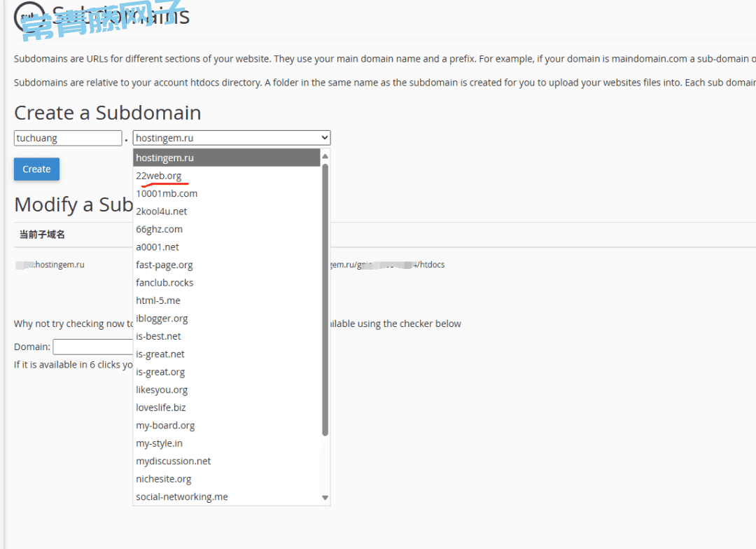
Task: Click the subdomain name field containing tuchuang
Action: click(67, 138)
